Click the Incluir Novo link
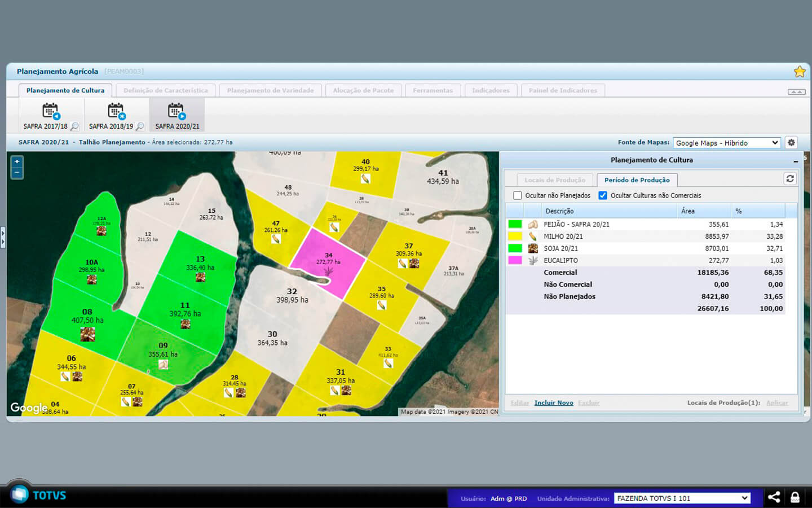This screenshot has height=508, width=812. click(x=554, y=402)
